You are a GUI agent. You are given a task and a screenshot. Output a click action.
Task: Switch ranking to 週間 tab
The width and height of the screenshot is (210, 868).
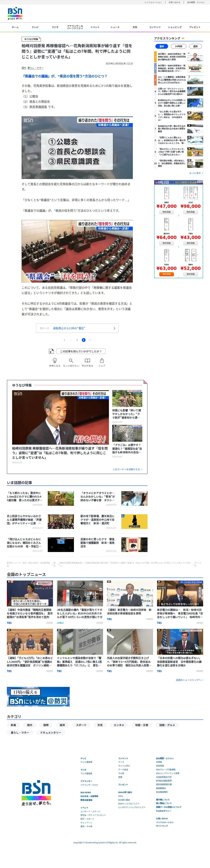pos(195,47)
